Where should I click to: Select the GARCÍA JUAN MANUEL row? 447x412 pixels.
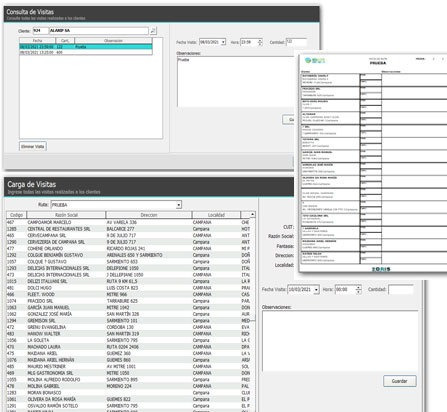pos(128,308)
